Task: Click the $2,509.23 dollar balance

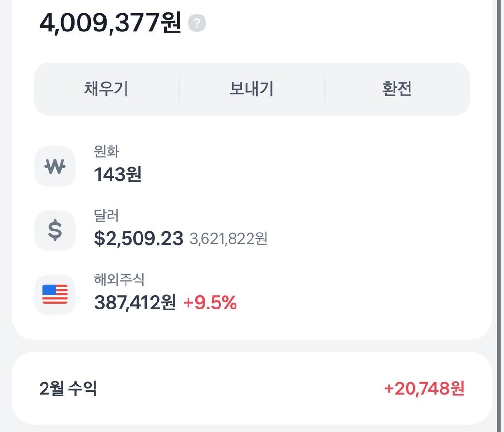Action: [x=139, y=238]
